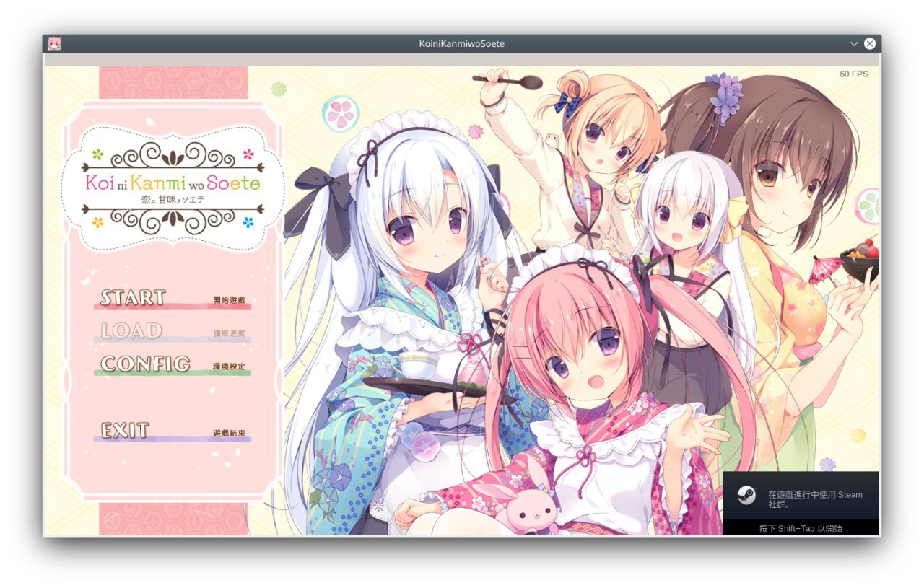
Task: Click the KoiniKanmiwoSoete app icon in title bar
Action: (54, 44)
